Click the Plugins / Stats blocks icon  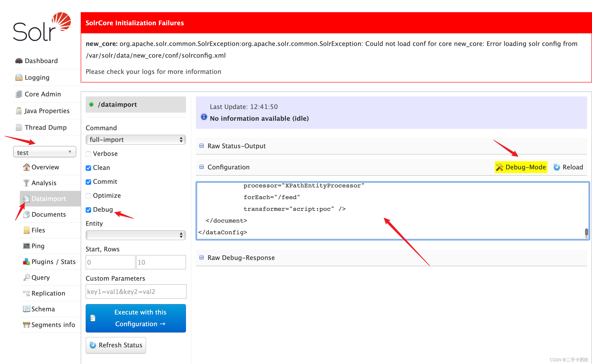pyautogui.click(x=26, y=262)
